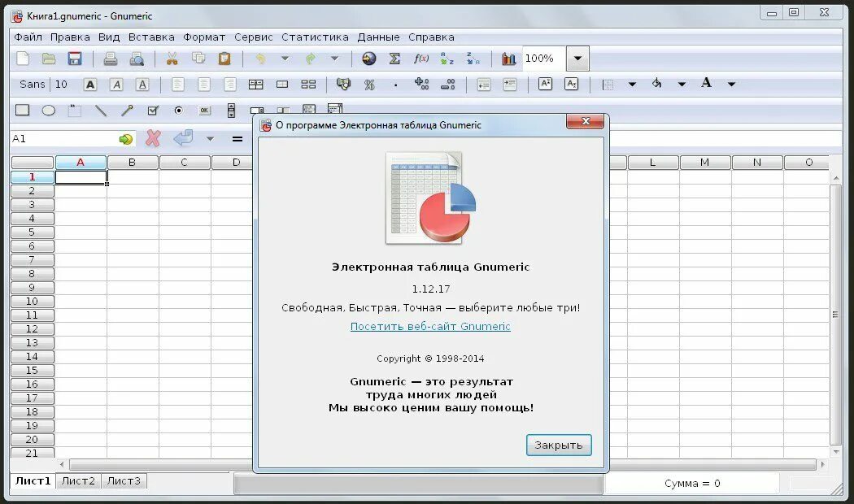This screenshot has width=854, height=504.
Task: Toggle bold formatting
Action: 89,85
